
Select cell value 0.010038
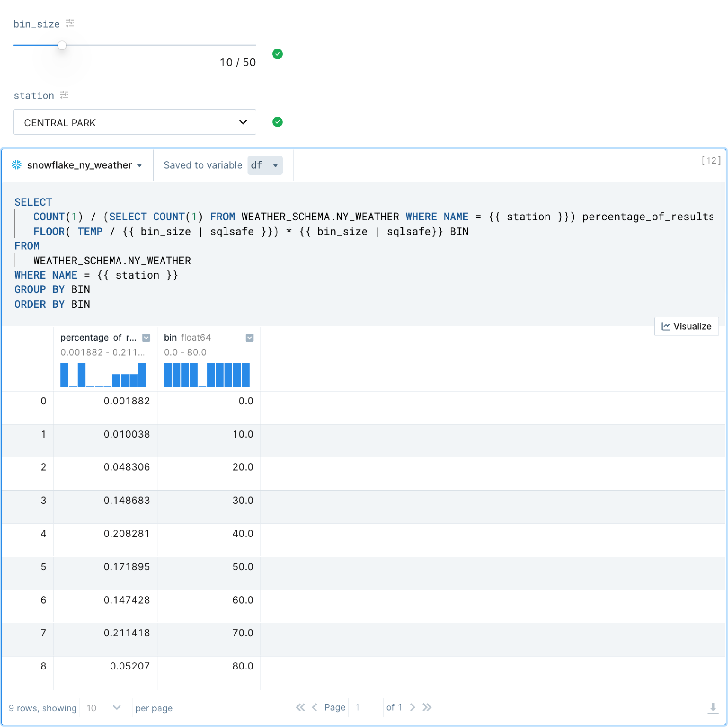(x=127, y=434)
